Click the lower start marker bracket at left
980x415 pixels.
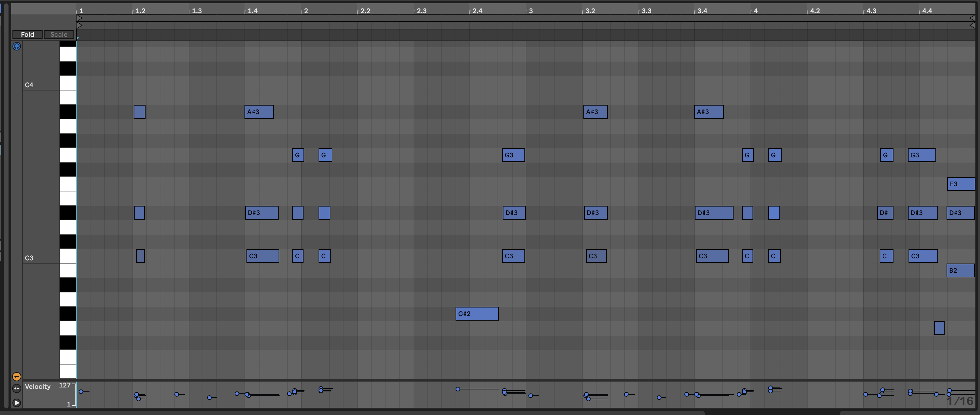pyautogui.click(x=80, y=25)
